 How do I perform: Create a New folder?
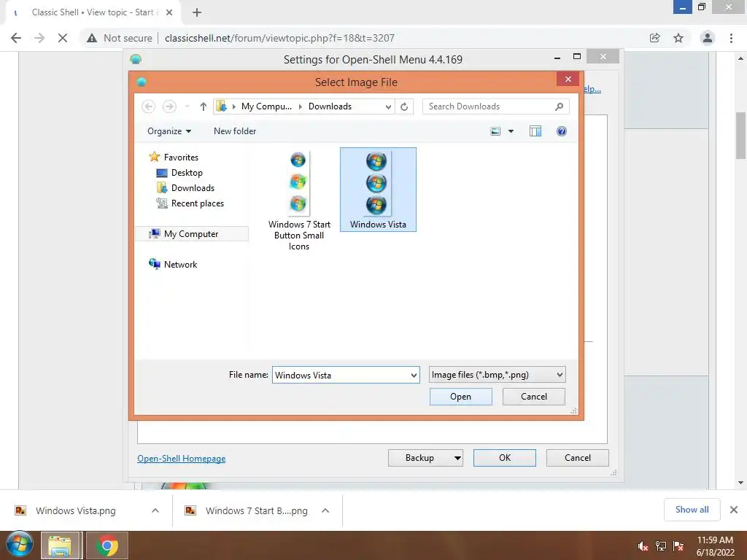tap(235, 131)
